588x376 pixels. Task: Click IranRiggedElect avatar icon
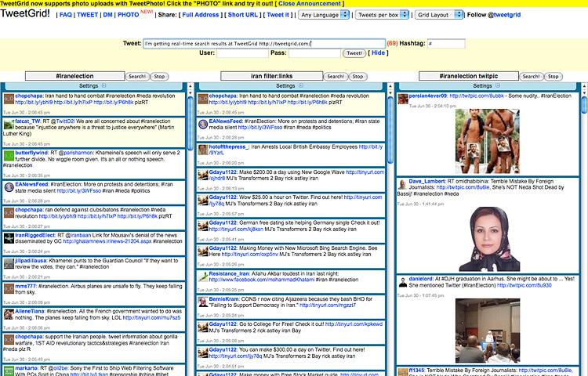9,238
